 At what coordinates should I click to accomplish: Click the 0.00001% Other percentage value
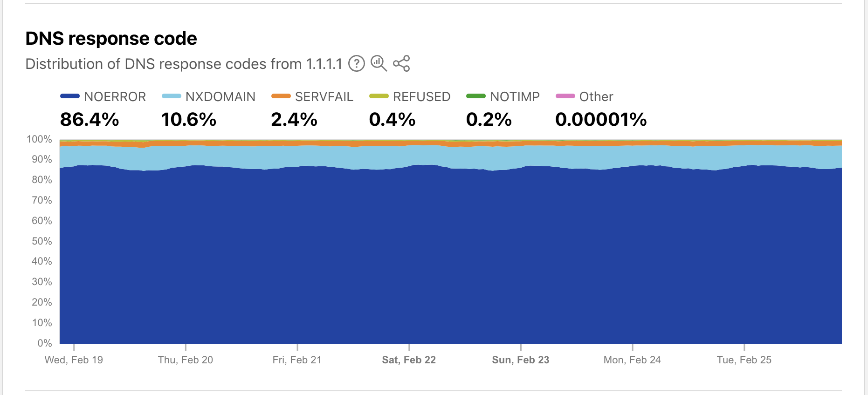(x=601, y=119)
